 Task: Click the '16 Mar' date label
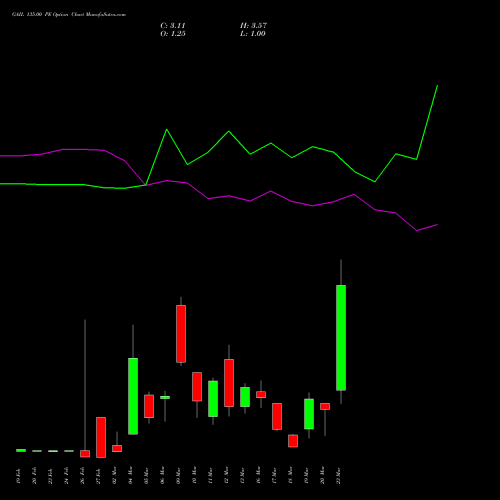click(x=258, y=475)
